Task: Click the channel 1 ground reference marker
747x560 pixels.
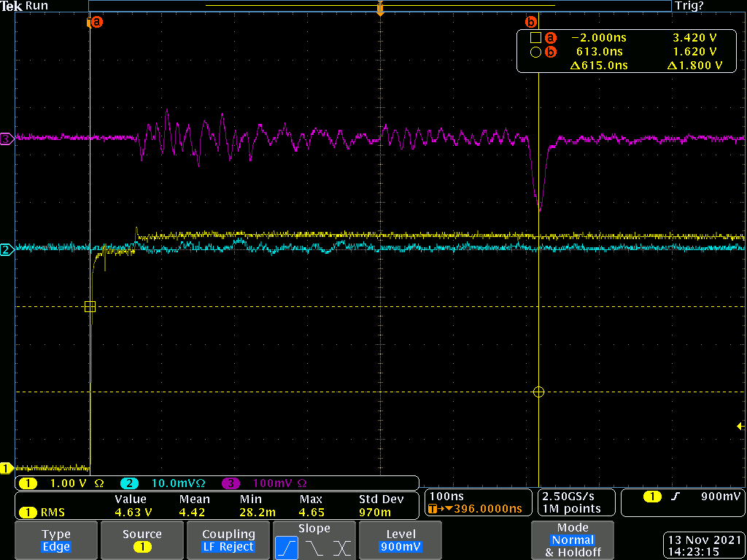Action: point(7,467)
